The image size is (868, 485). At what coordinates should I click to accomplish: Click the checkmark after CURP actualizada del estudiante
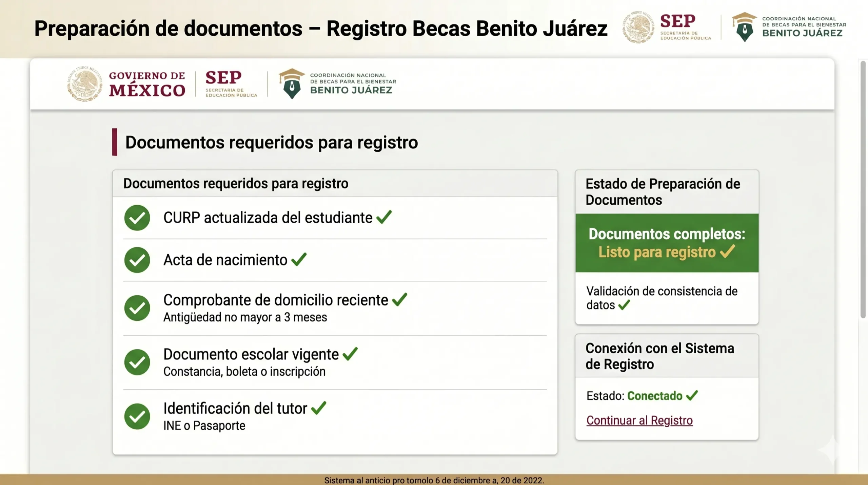[x=384, y=217]
